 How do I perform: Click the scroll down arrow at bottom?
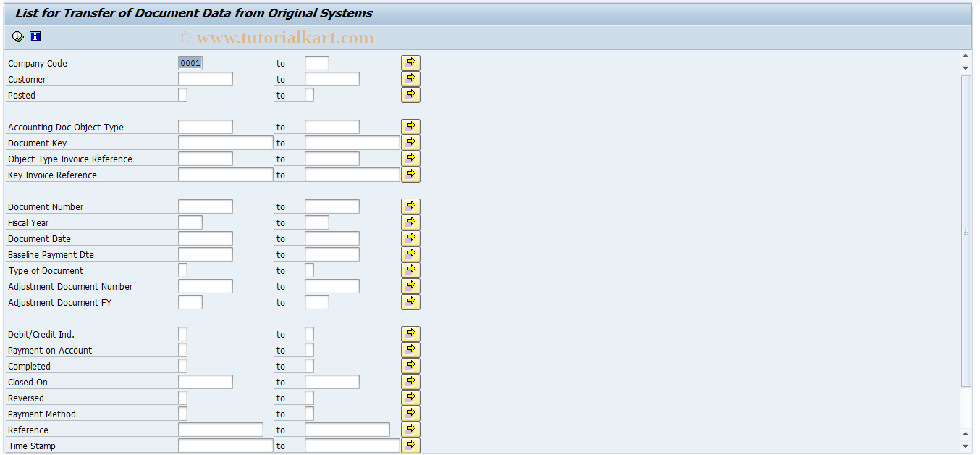pyautogui.click(x=966, y=447)
